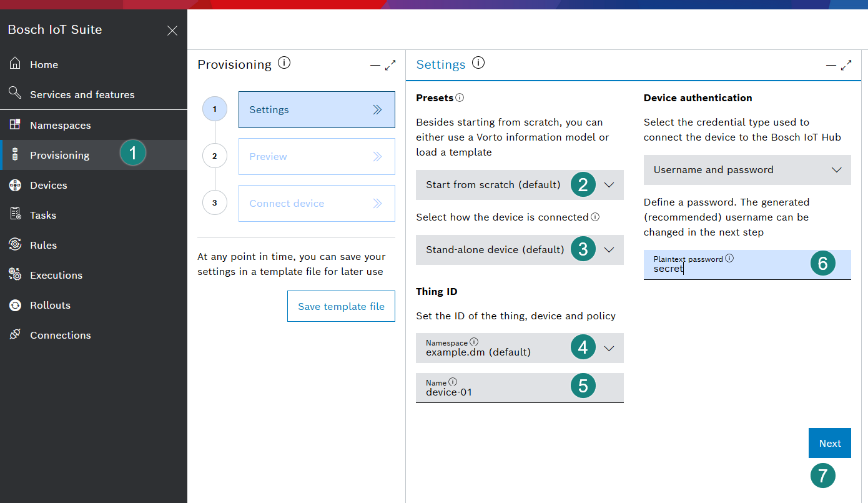Click the step 3 circle indicator

(x=215, y=203)
